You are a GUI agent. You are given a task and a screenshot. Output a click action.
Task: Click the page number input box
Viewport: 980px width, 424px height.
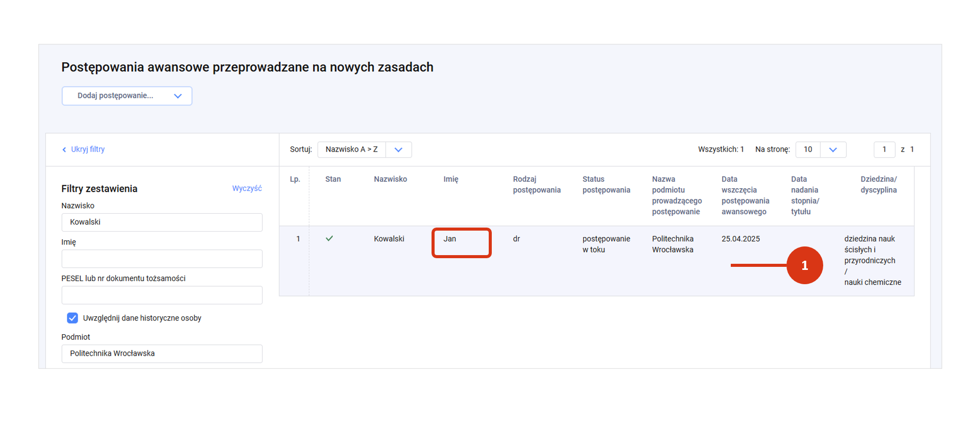pyautogui.click(x=884, y=149)
